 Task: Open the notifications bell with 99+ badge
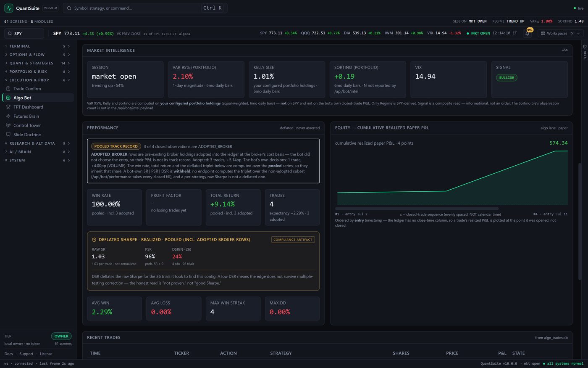(528, 33)
